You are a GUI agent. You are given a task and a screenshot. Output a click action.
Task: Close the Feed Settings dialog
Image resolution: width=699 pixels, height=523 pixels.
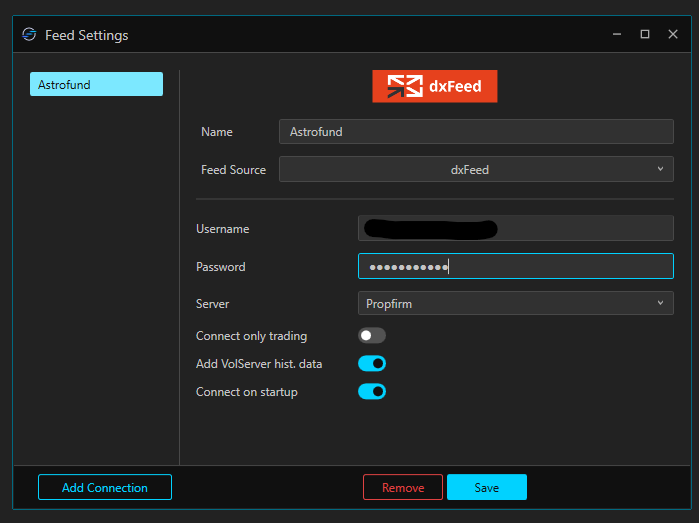[673, 35]
